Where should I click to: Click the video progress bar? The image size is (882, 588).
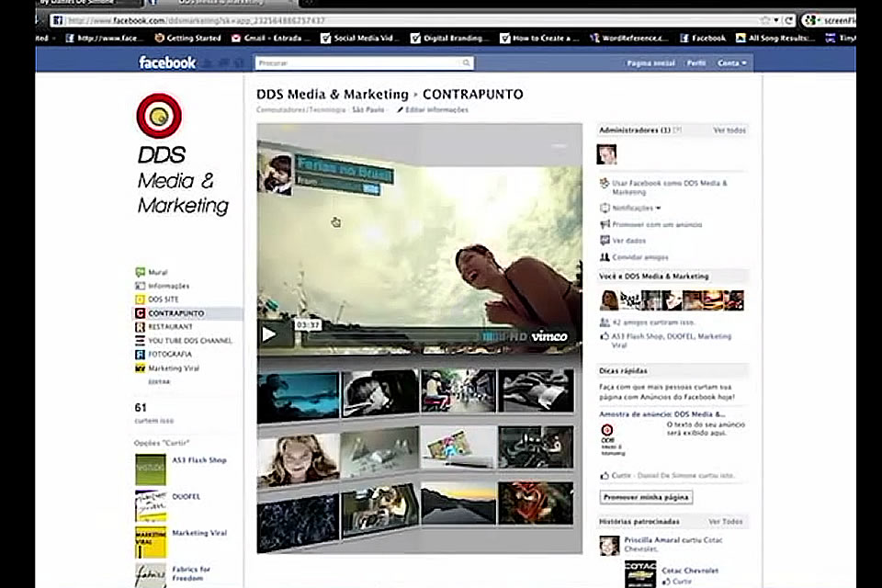[391, 339]
